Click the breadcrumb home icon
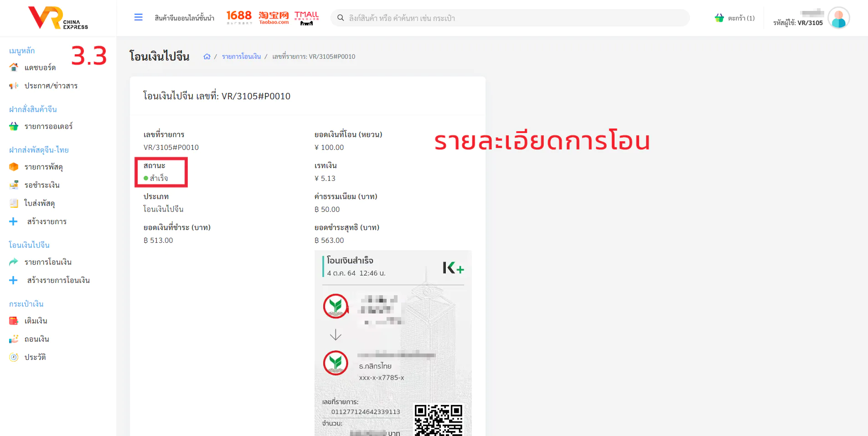This screenshot has width=868, height=436. pyautogui.click(x=207, y=56)
